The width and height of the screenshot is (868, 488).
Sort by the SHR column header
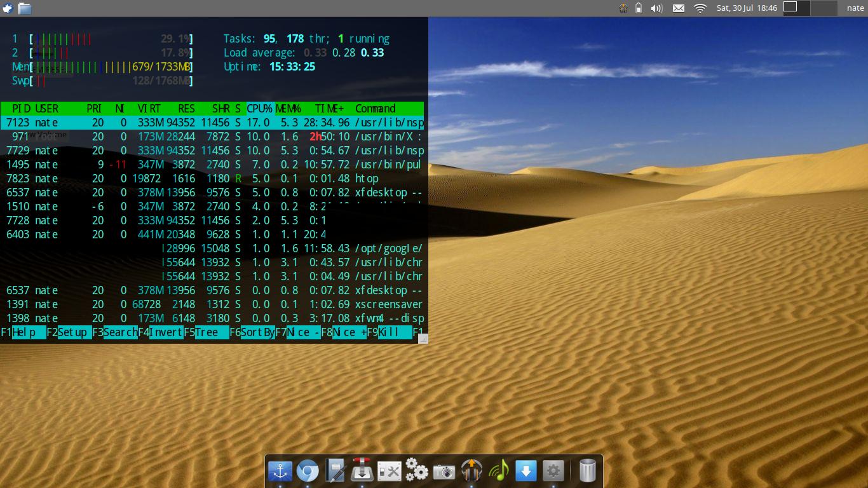(220, 109)
